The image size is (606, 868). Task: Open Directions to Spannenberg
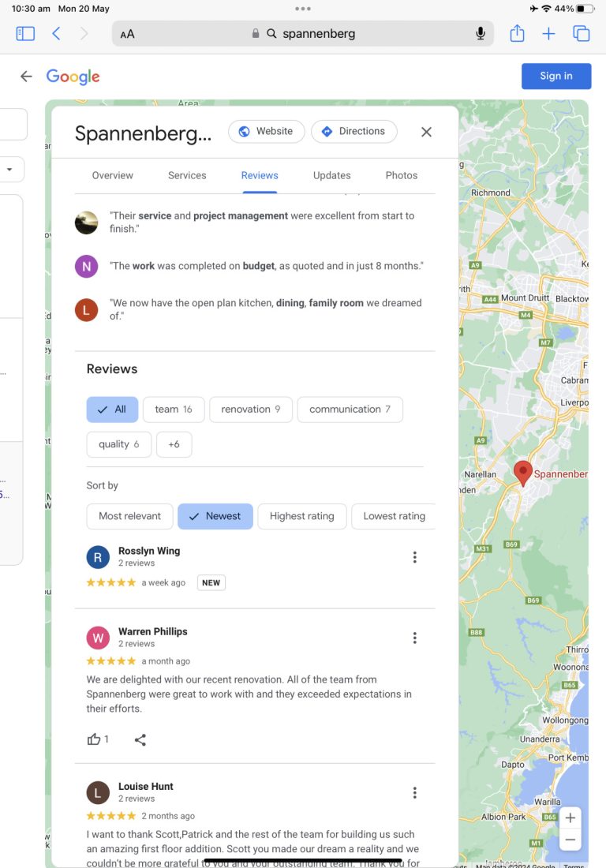(353, 131)
